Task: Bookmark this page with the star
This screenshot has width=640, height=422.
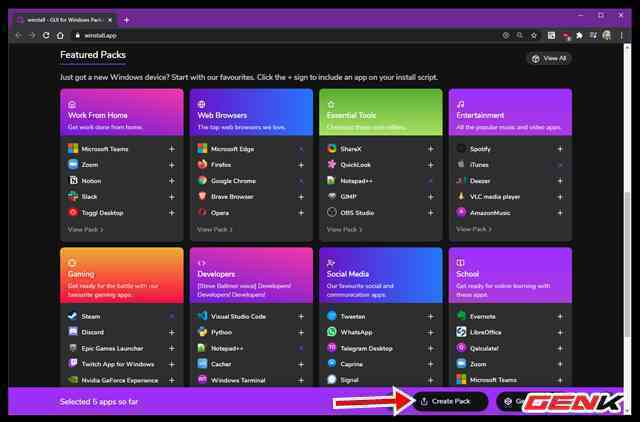Action: coord(534,36)
